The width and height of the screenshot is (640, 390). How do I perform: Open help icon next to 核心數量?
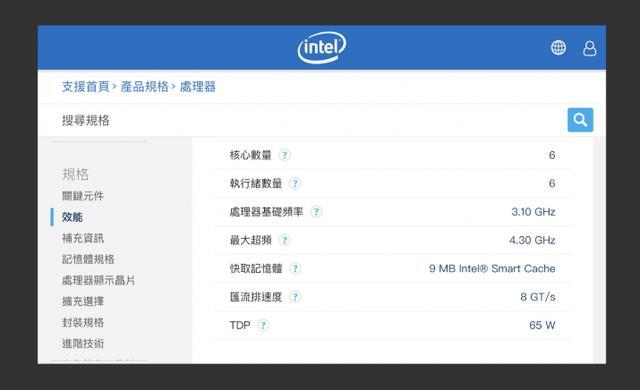point(284,155)
